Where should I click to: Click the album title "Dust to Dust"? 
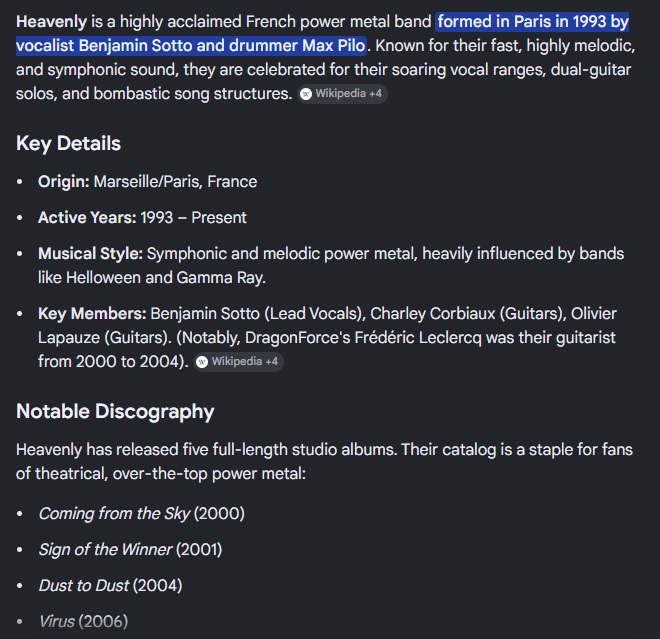coord(84,586)
